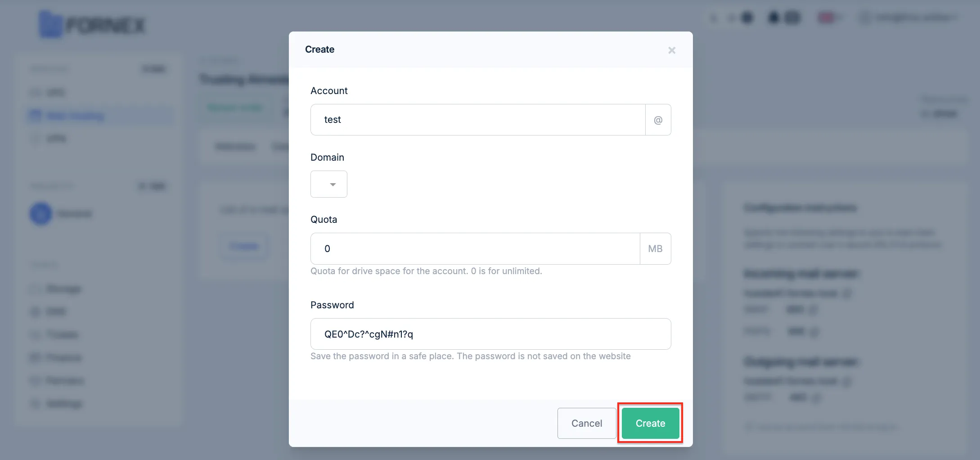Click the Fornex logo icon
The image size is (980, 460).
[50, 25]
